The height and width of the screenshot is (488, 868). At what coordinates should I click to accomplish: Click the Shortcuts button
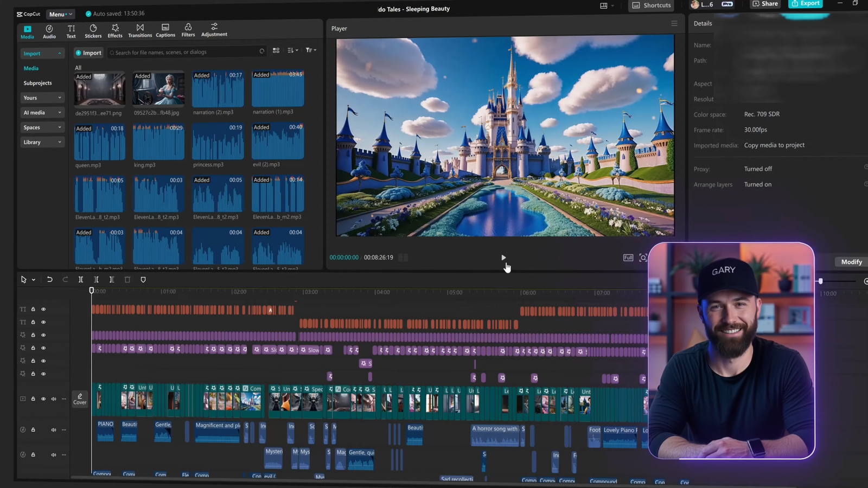click(652, 5)
